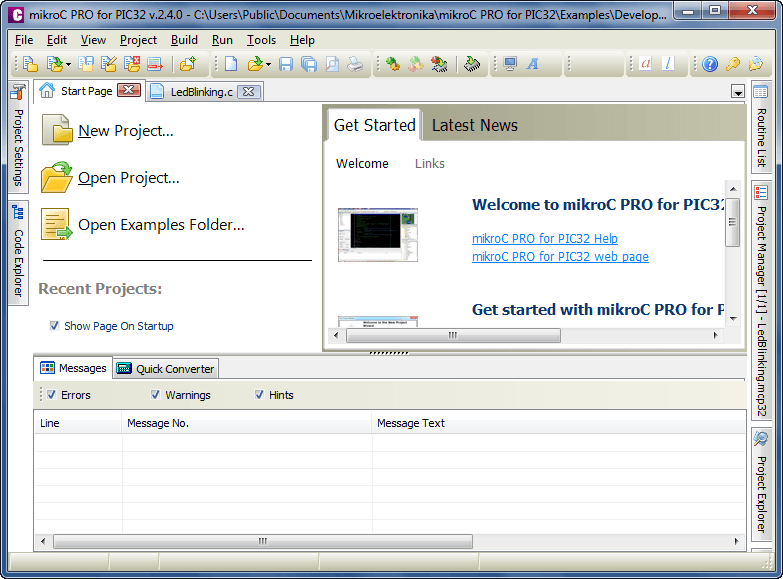Click the Remove File From Project icon

coord(155,64)
